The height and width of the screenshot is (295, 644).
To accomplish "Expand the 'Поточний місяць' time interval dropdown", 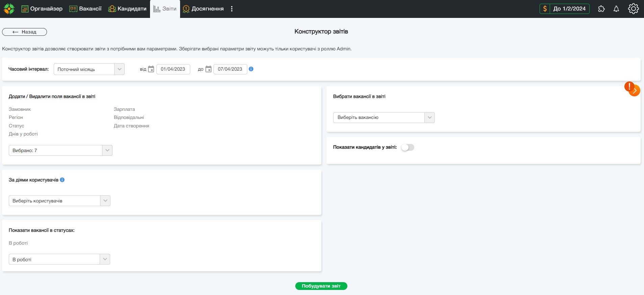I will click(x=89, y=69).
